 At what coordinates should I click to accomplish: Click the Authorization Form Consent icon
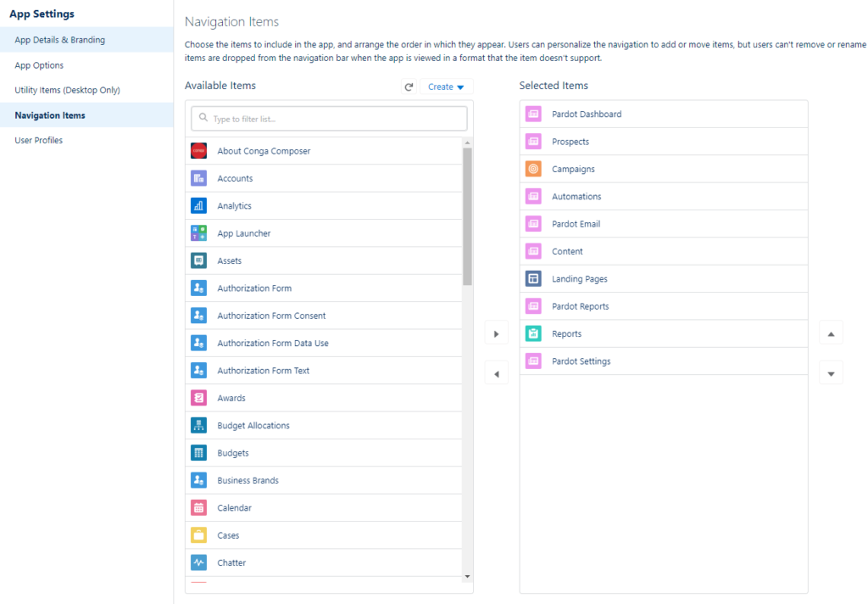tap(198, 316)
